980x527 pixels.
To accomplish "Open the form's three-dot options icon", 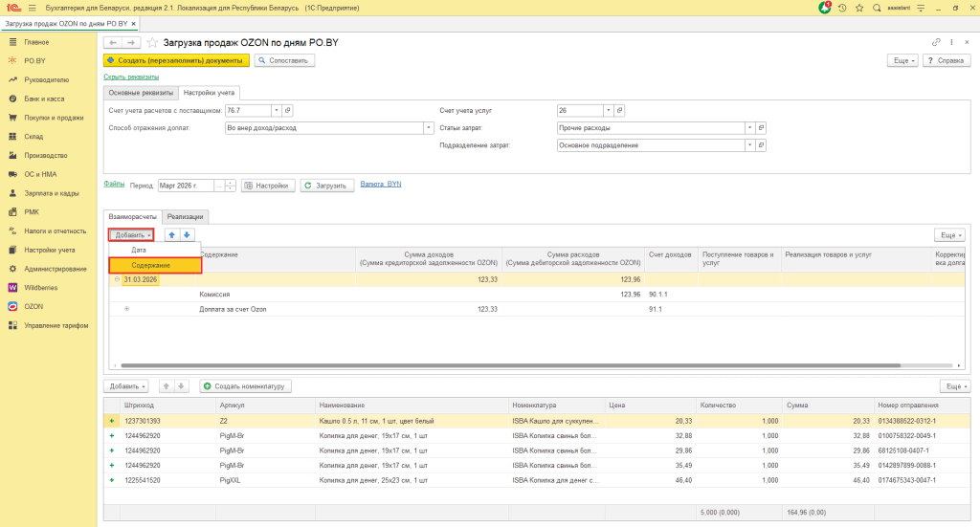I will click(951, 42).
